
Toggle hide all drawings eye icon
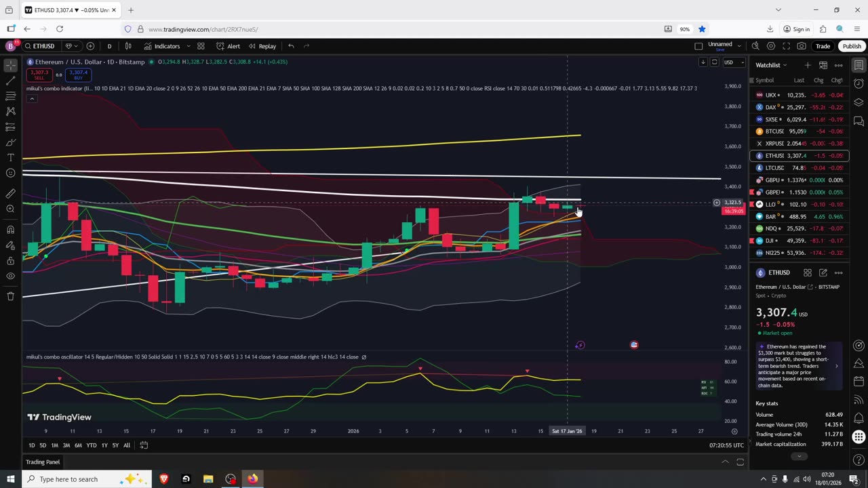tap(10, 276)
